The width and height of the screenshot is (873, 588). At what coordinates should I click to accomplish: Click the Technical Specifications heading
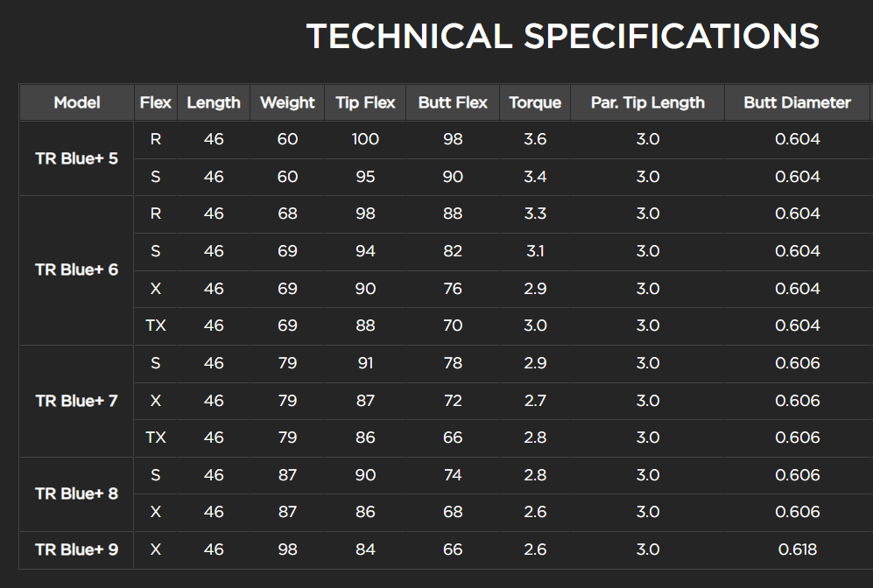pyautogui.click(x=562, y=37)
